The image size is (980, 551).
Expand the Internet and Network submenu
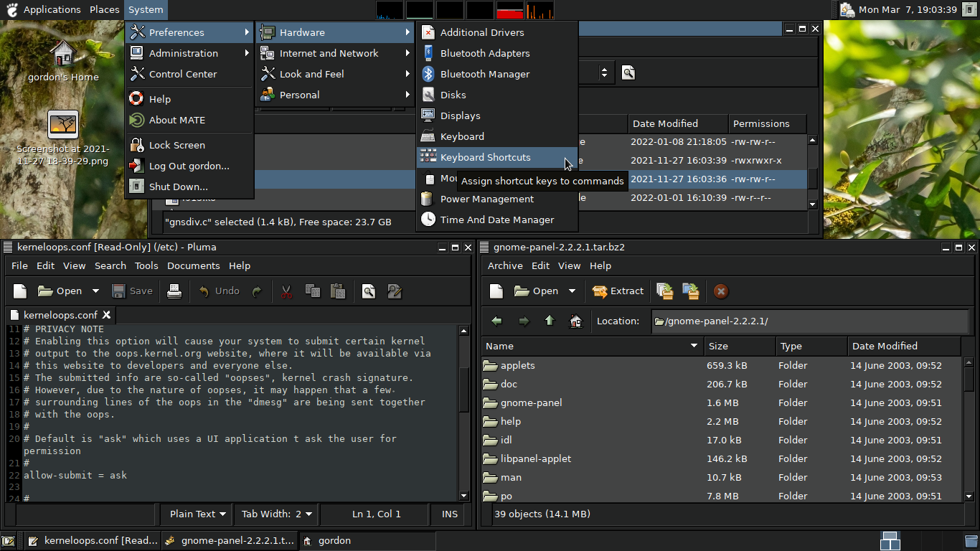click(335, 53)
